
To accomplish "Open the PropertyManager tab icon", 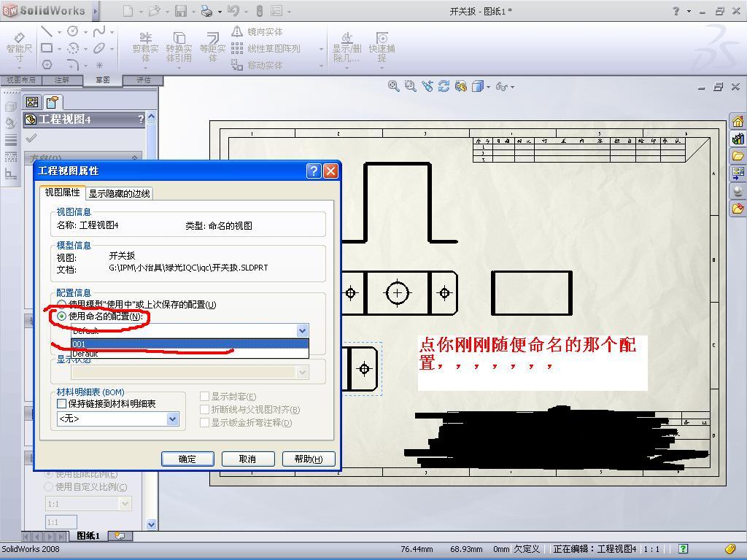I will pyautogui.click(x=52, y=102).
